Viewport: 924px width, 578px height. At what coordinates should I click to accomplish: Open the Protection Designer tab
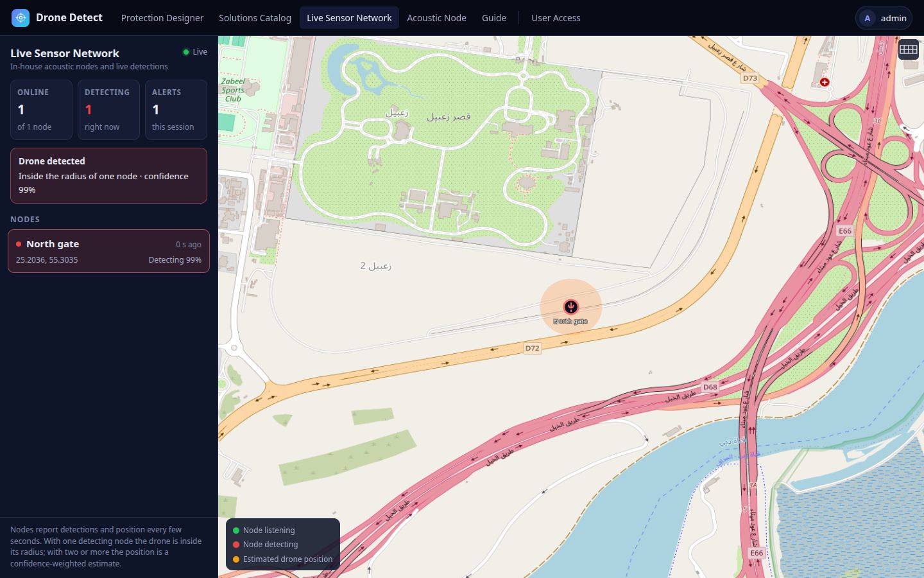[162, 18]
